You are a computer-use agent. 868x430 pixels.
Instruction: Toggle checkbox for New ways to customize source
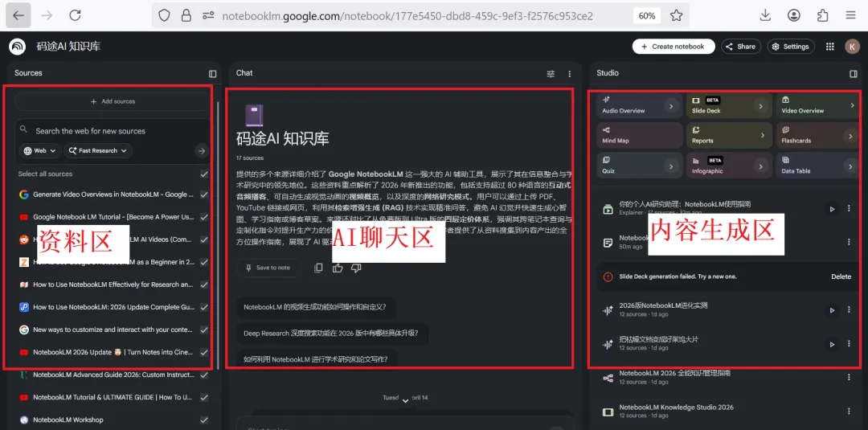204,330
